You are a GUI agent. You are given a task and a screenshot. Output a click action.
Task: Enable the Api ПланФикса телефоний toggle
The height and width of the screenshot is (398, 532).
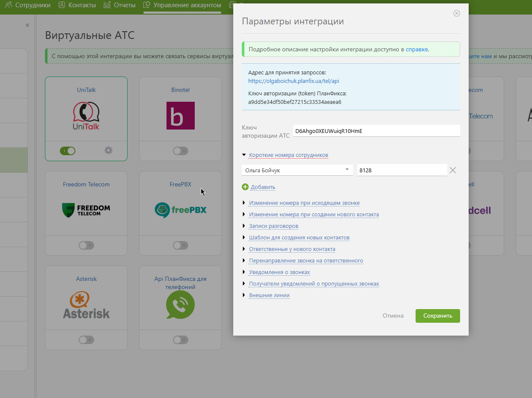point(180,340)
